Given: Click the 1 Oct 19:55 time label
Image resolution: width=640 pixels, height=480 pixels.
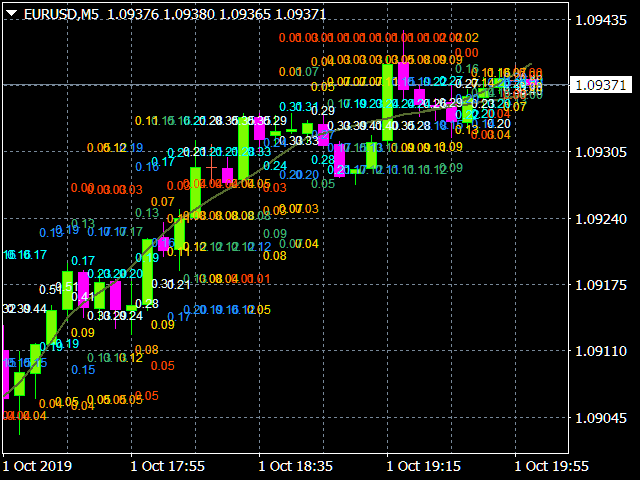Looking at the screenshot, I should pos(552,466).
